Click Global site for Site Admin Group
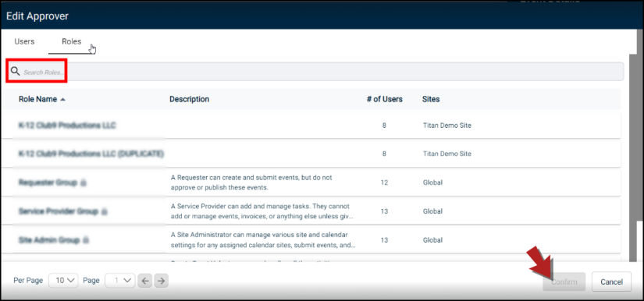 [x=432, y=240]
